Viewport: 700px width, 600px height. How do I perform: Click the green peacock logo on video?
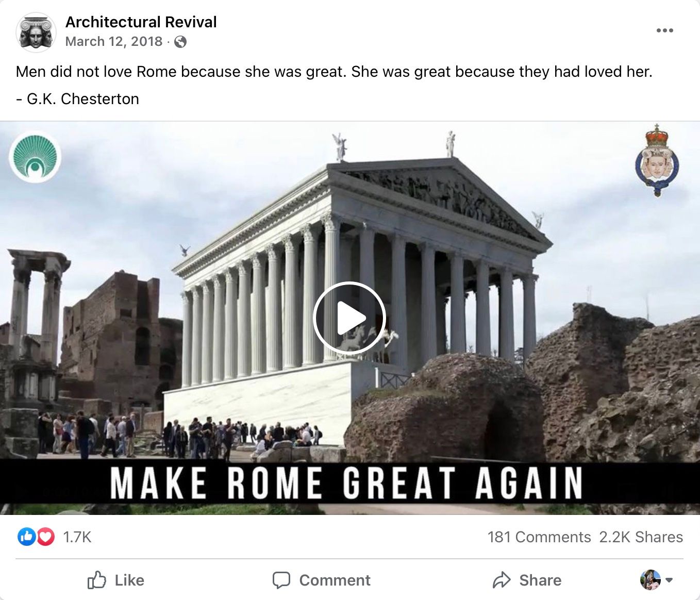35,157
